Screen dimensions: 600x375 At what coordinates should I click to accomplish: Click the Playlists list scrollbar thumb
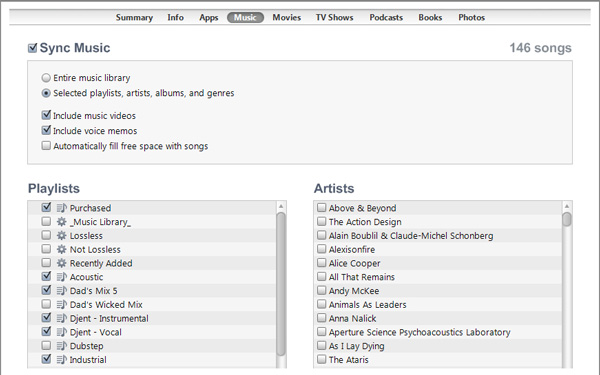coord(281,284)
